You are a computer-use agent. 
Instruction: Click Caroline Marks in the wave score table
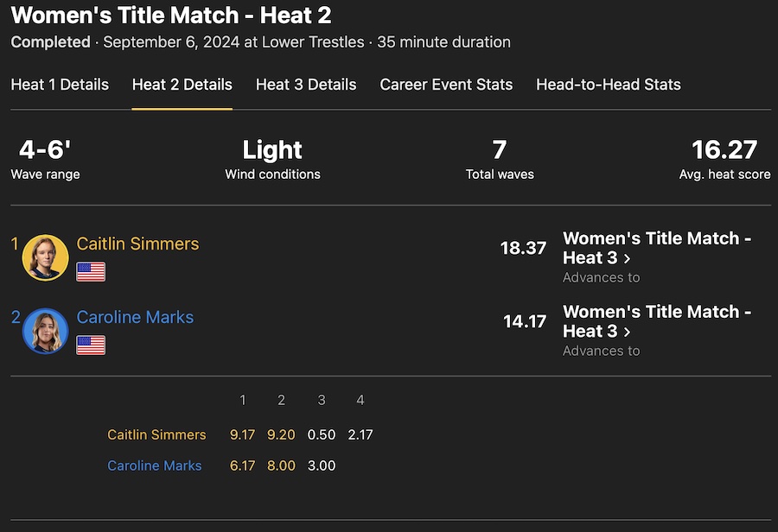(x=154, y=465)
